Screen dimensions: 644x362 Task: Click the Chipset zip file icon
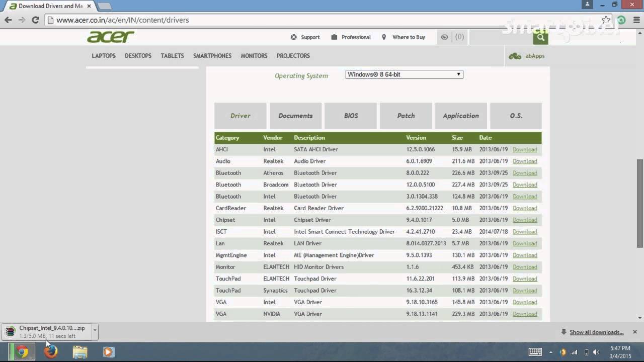10,331
